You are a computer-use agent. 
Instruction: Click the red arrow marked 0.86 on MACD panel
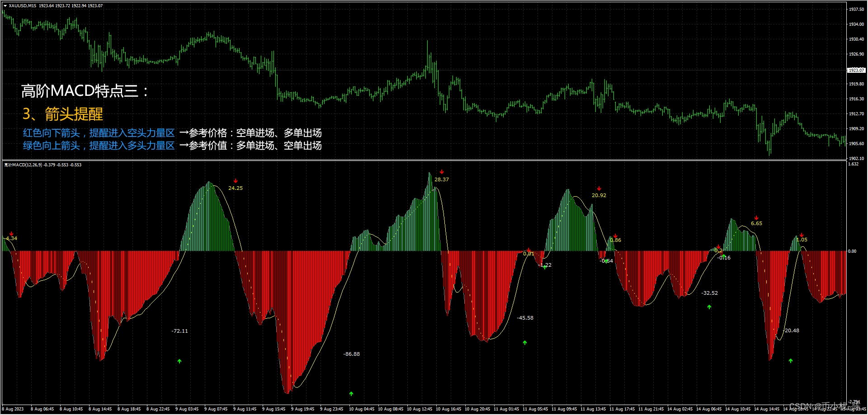click(x=615, y=235)
